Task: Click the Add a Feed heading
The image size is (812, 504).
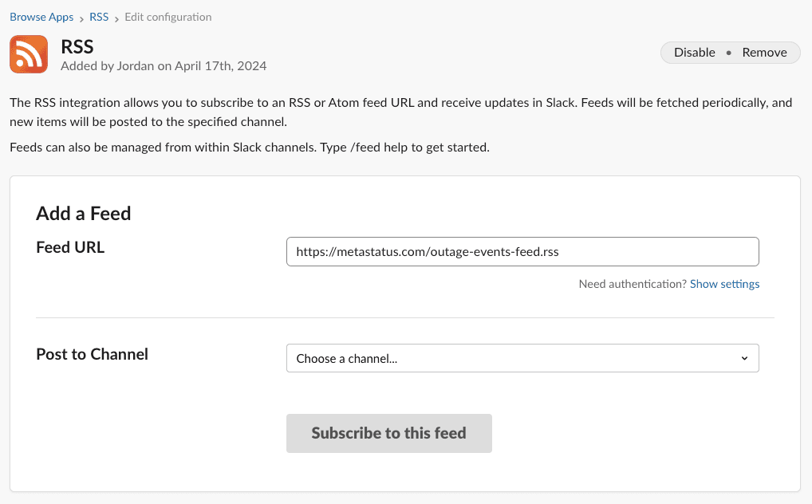Action: coord(84,214)
